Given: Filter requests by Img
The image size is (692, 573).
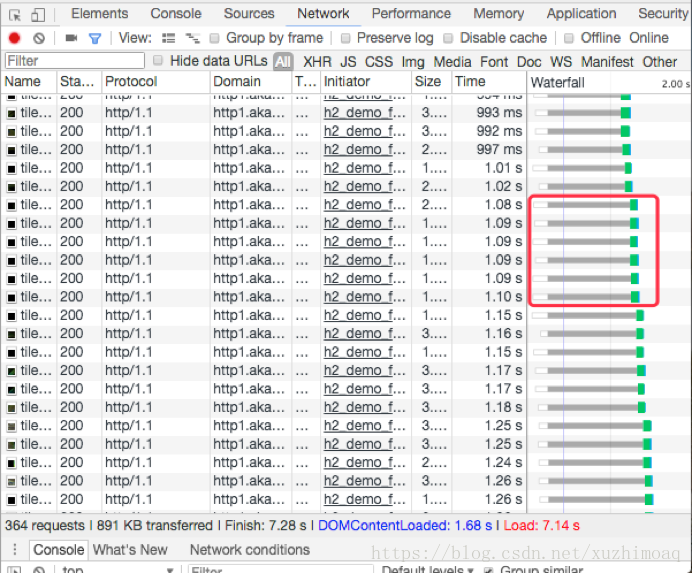Looking at the screenshot, I should point(413,62).
